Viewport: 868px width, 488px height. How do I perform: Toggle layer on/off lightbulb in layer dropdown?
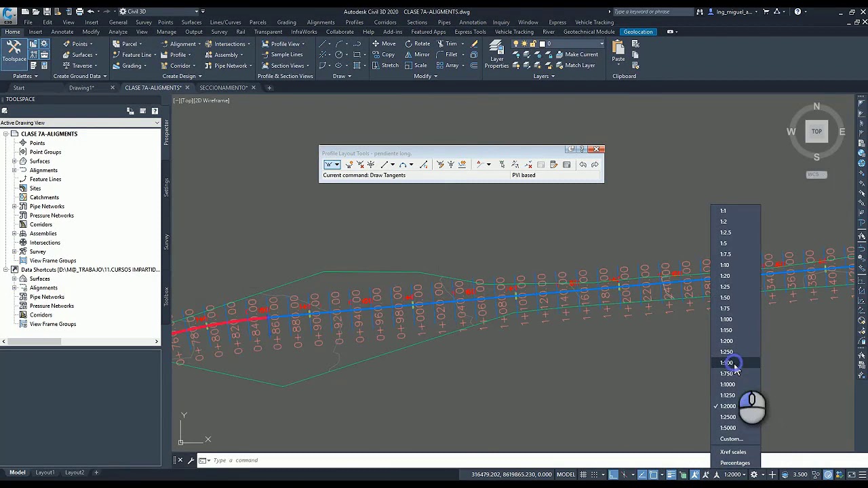516,43
